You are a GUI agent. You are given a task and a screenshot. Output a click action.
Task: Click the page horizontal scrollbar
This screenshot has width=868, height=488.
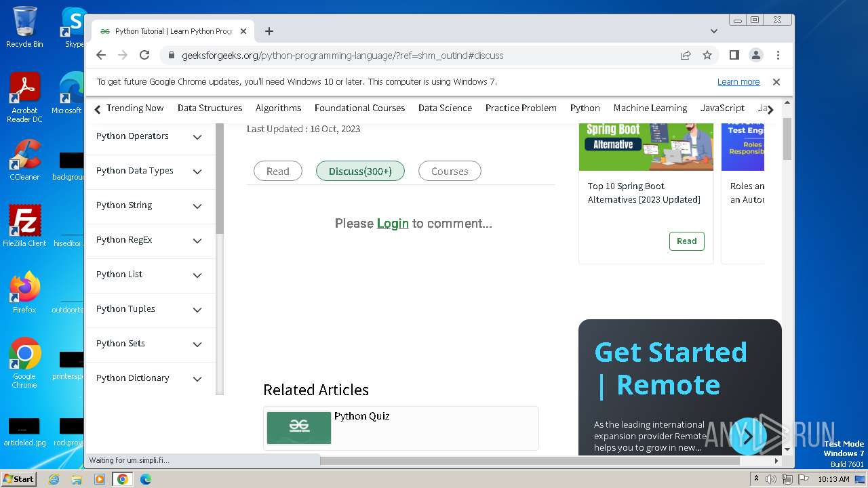(529, 461)
